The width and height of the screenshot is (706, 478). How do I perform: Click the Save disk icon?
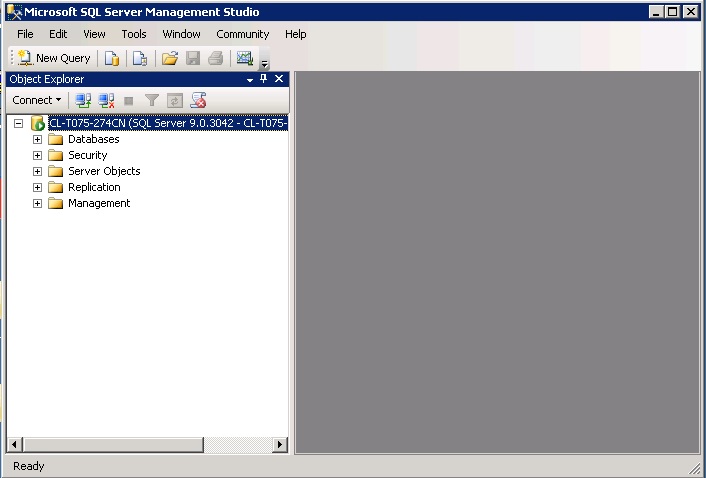pos(193,58)
